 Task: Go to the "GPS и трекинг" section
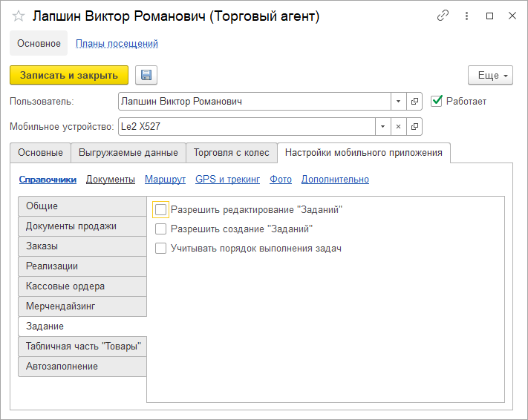click(227, 179)
